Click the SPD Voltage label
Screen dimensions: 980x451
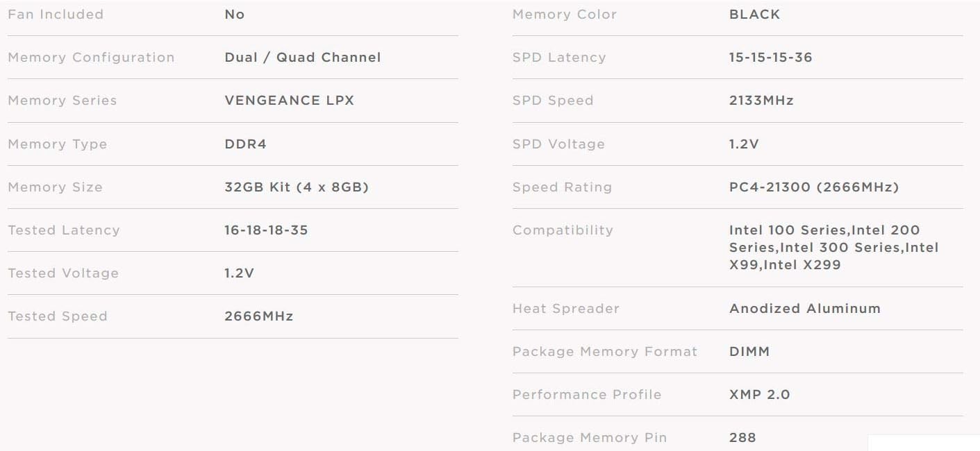pos(558,144)
